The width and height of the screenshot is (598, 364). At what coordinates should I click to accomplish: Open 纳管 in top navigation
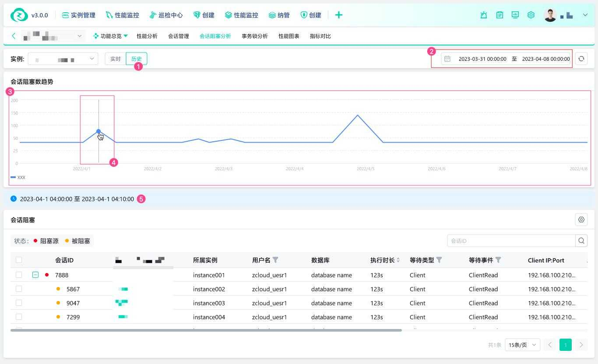[279, 15]
